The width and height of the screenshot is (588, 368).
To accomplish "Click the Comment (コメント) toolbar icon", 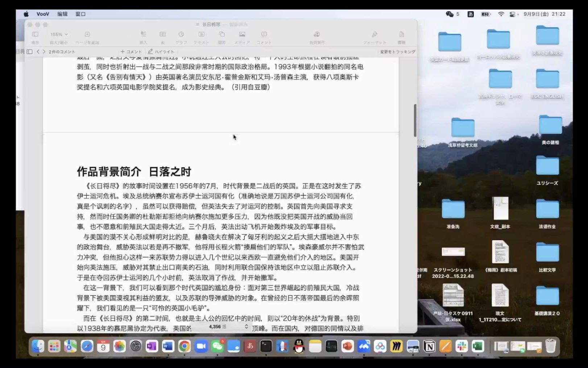I will pos(264,34).
